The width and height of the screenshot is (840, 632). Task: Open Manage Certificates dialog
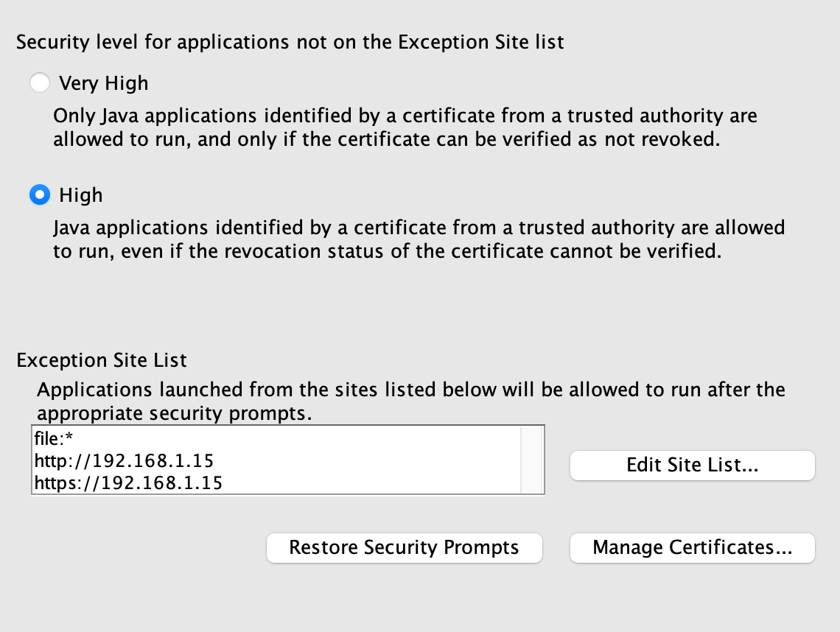click(692, 547)
